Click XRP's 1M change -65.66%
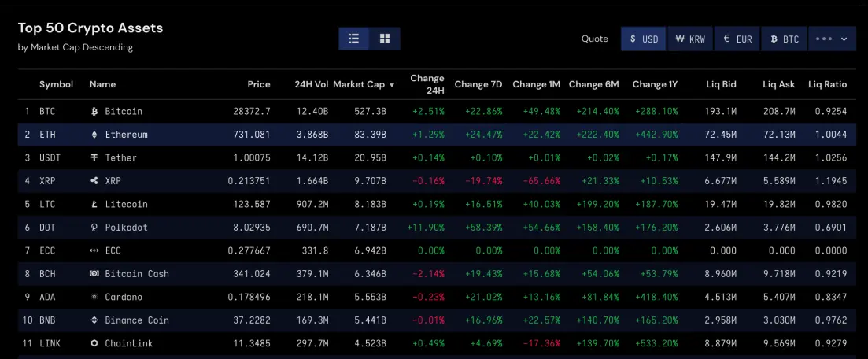 tap(541, 181)
